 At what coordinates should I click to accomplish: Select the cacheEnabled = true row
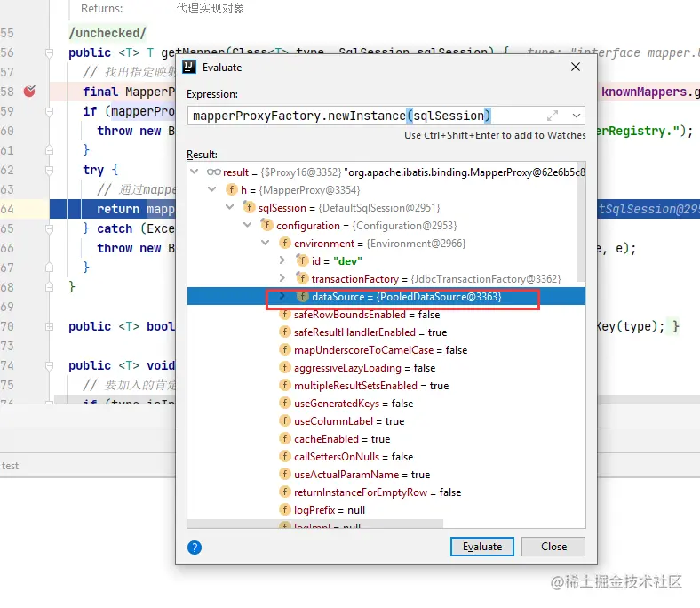click(386, 439)
